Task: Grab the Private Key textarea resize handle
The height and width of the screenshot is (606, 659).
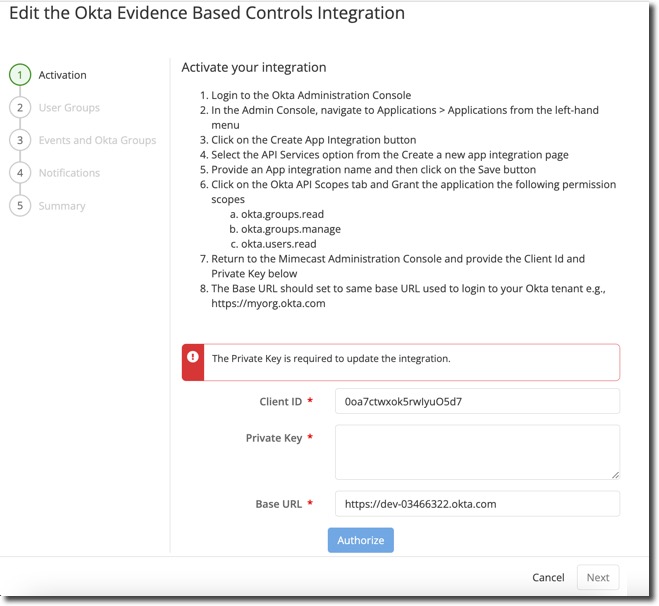Action: (615, 474)
